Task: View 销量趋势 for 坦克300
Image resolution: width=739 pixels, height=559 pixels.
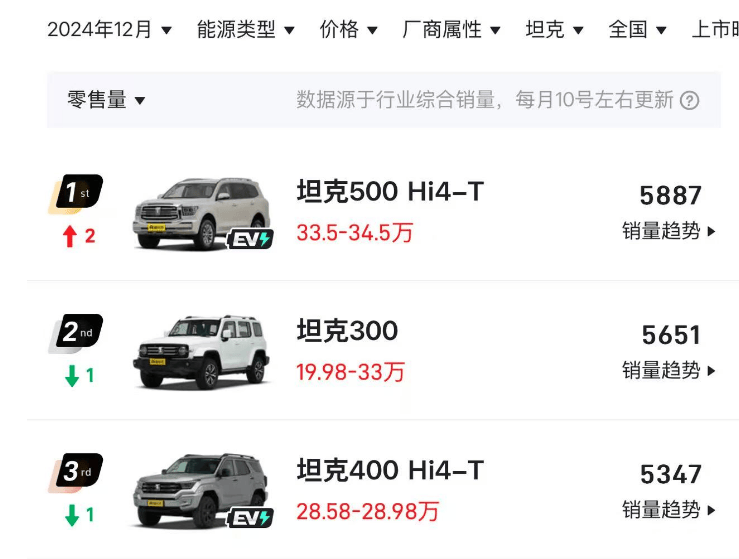Action: [x=669, y=370]
